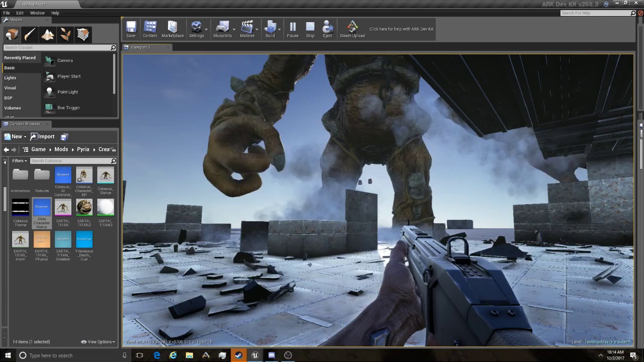Toggle the sources panel in Content Browser

tap(5, 161)
